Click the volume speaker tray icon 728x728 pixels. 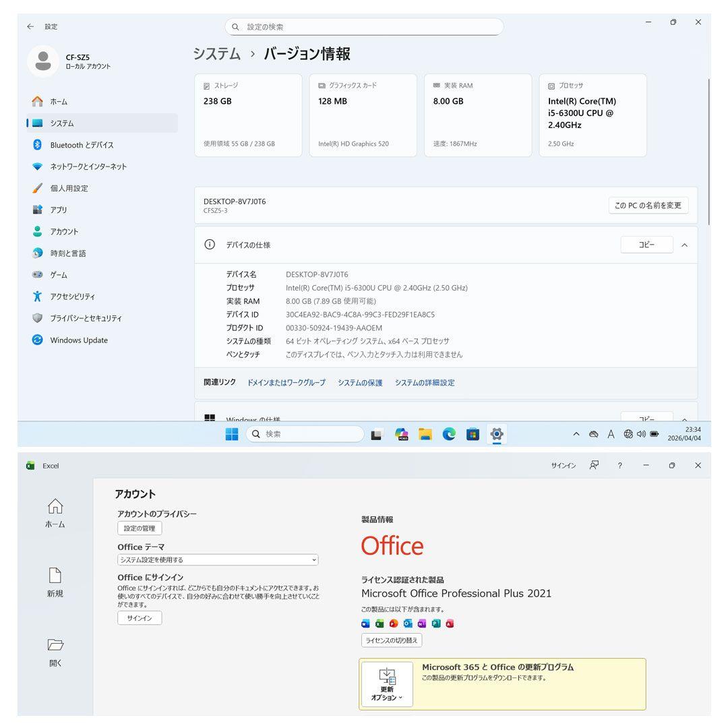(x=641, y=434)
